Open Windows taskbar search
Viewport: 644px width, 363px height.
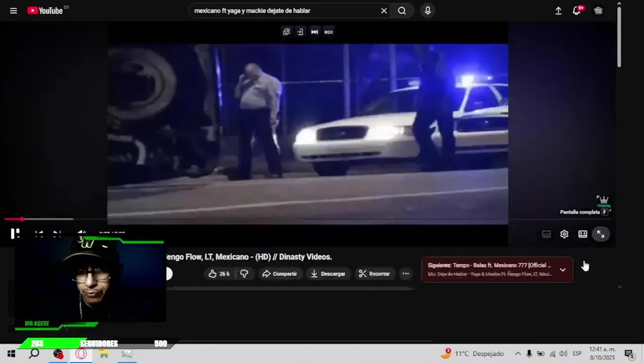point(34,354)
